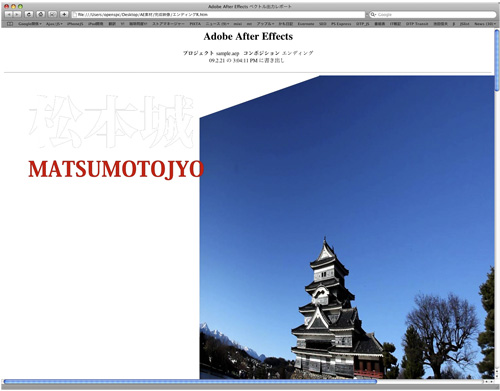Viewport: 500px width, 391px height.
Task: Click the magnifier icon in the Google search field
Action: click(373, 15)
